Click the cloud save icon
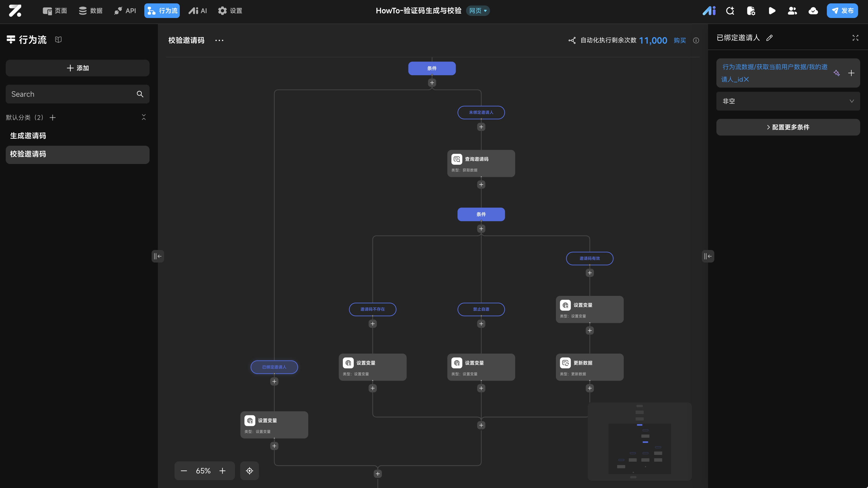868x488 pixels. [813, 11]
